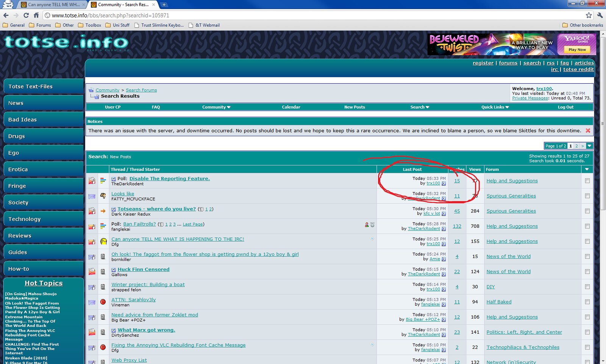Jump to last post in ATTN: Sarahlov3ly thread
This screenshot has width=606, height=364.
click(444, 305)
